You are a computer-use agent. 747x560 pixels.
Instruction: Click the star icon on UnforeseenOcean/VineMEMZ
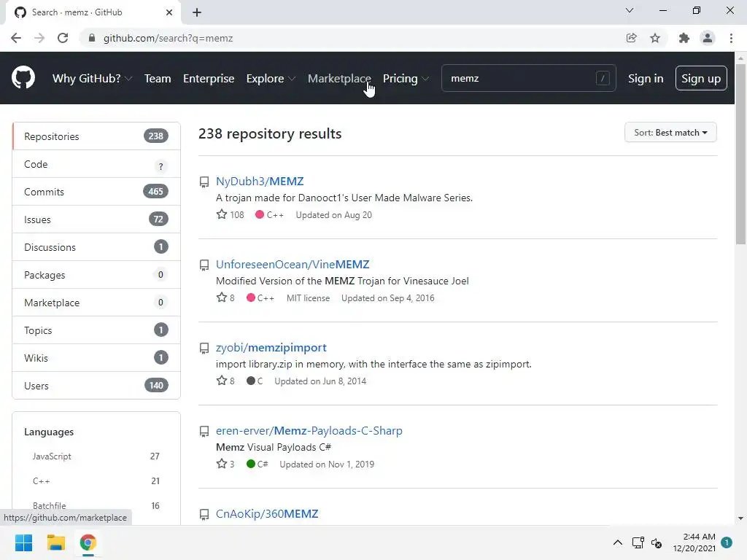[222, 297]
